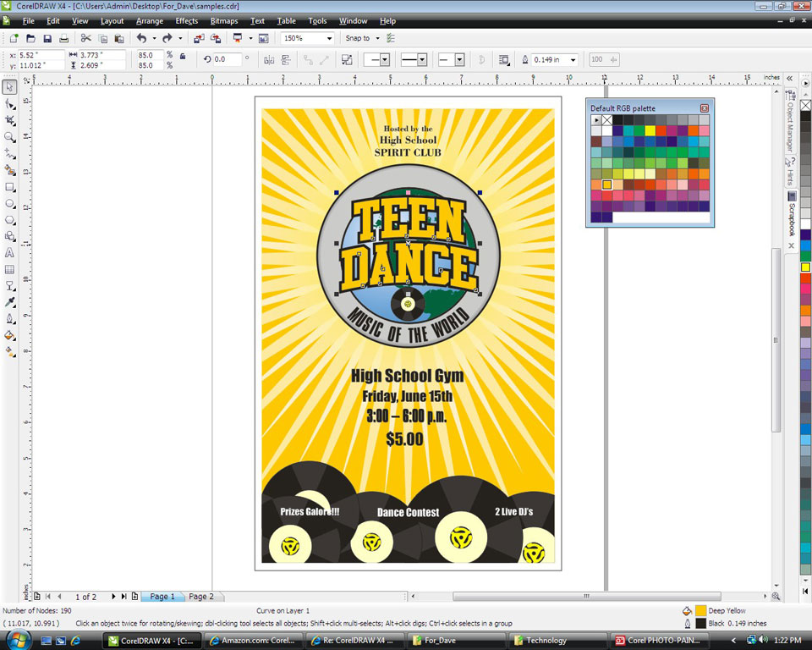Open the Bitmaps menu
This screenshot has height=650, width=812.
coord(224,21)
